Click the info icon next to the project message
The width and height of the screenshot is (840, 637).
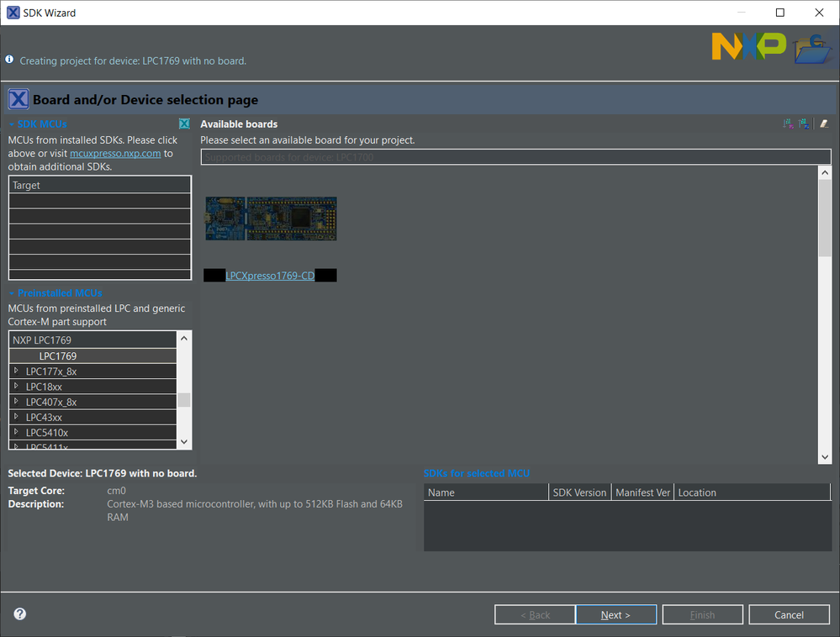(9, 60)
